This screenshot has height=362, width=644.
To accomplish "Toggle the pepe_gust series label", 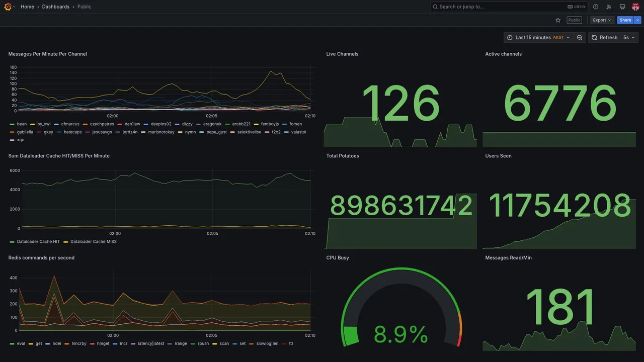I will pyautogui.click(x=217, y=132).
